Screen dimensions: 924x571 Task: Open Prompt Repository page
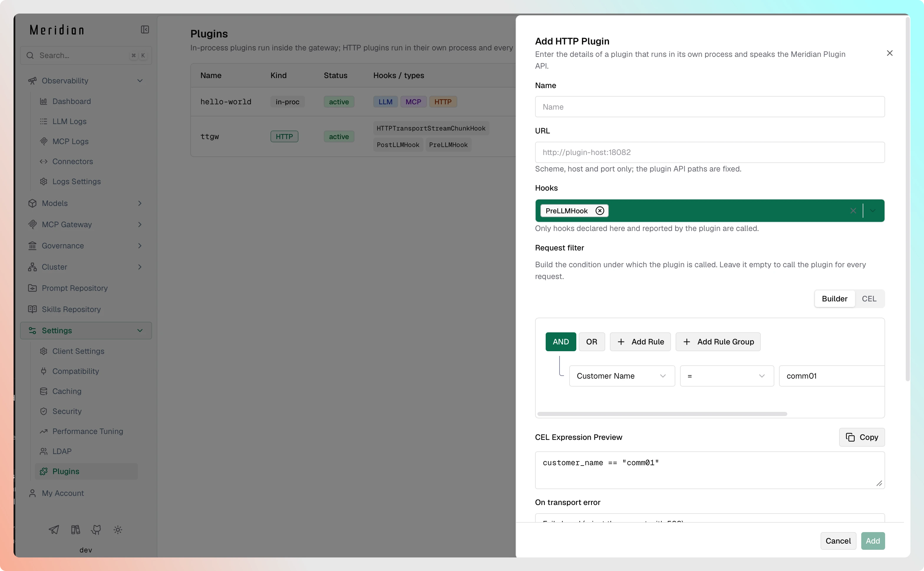[x=75, y=288]
